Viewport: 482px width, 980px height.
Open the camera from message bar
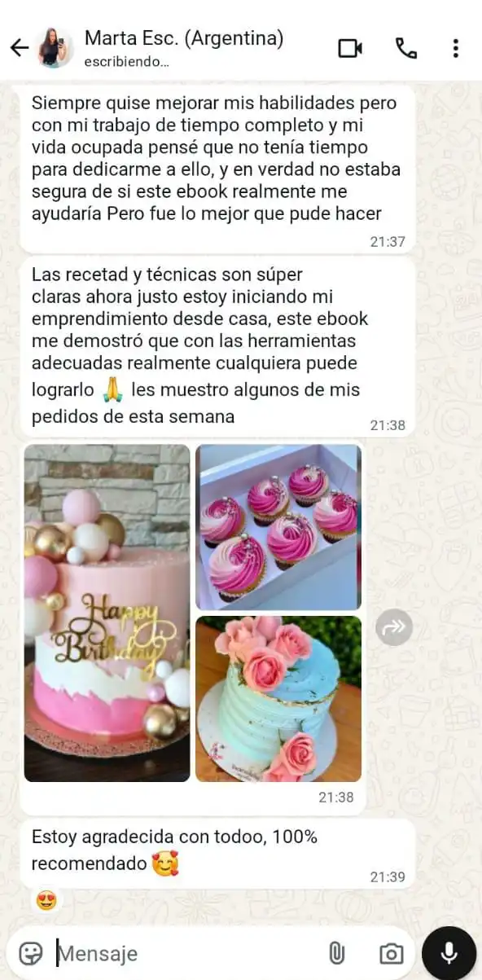[x=392, y=953]
